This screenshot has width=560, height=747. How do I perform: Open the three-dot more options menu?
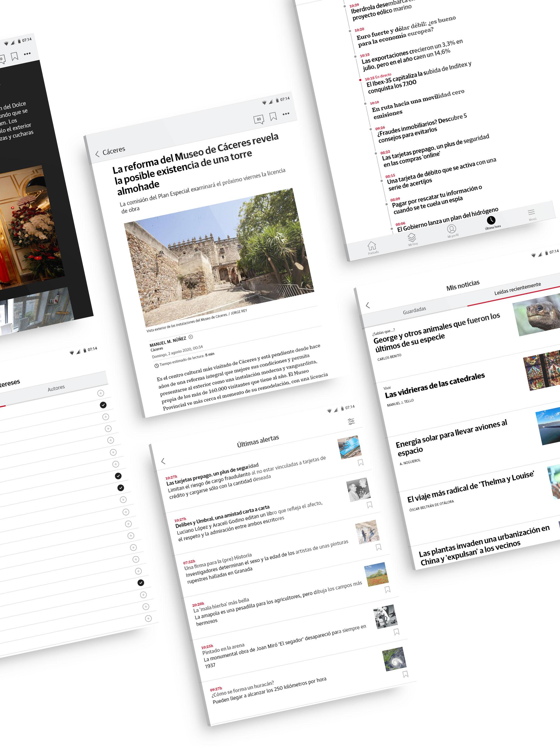[286, 114]
